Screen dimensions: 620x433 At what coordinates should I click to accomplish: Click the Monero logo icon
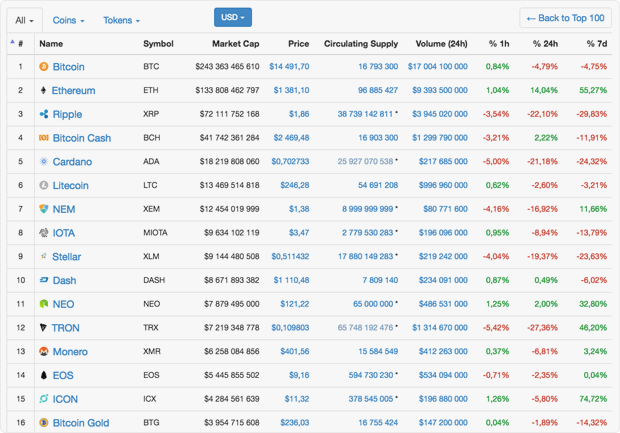43,351
